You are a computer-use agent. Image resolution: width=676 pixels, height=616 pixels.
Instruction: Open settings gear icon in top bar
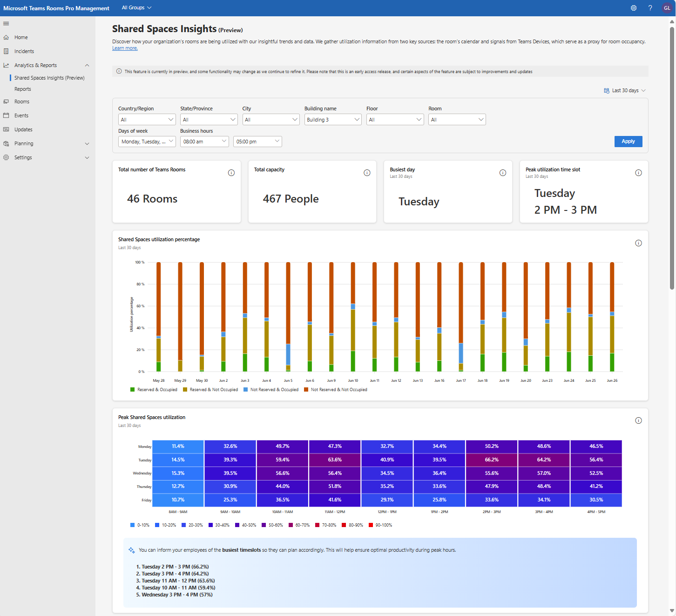tap(634, 8)
